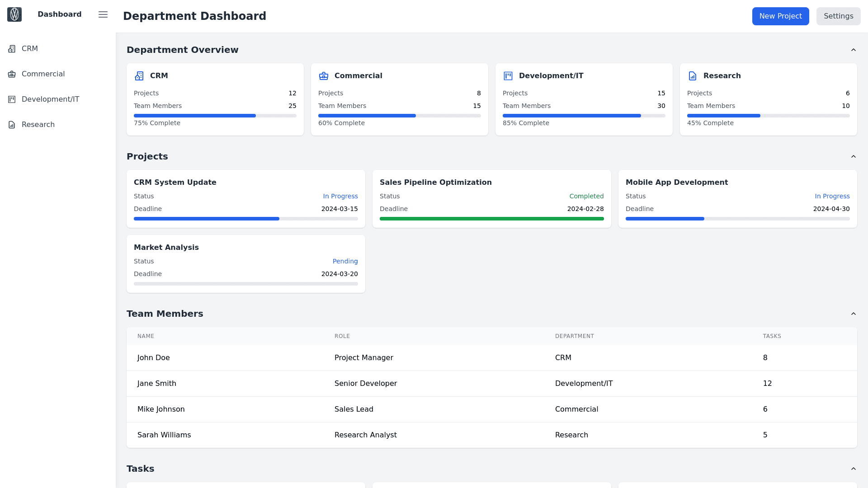Click the Development/IT card kanban icon
The image size is (868, 488).
pos(508,76)
